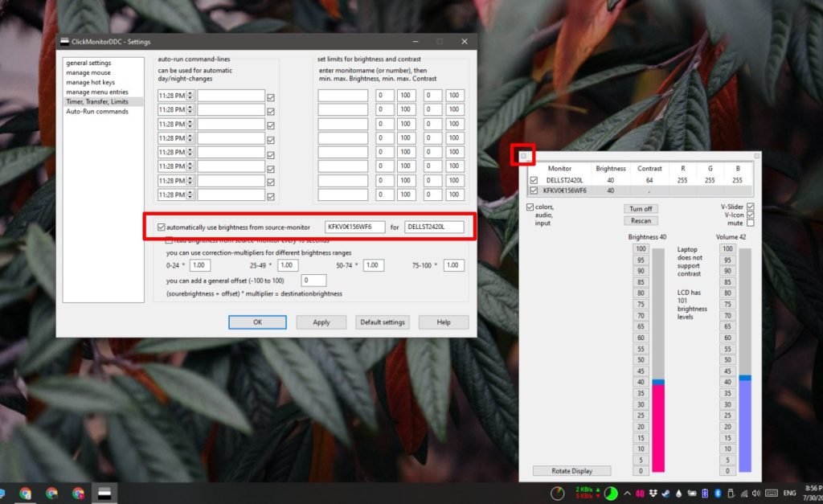Toggle the mute checkbox
Image resolution: width=823 pixels, height=504 pixels.
click(x=750, y=223)
